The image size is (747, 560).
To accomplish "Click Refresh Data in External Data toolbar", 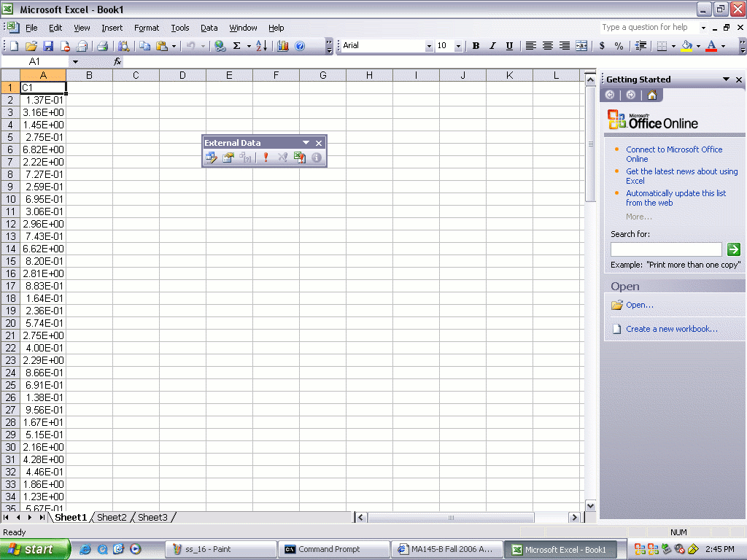I will pos(266,157).
